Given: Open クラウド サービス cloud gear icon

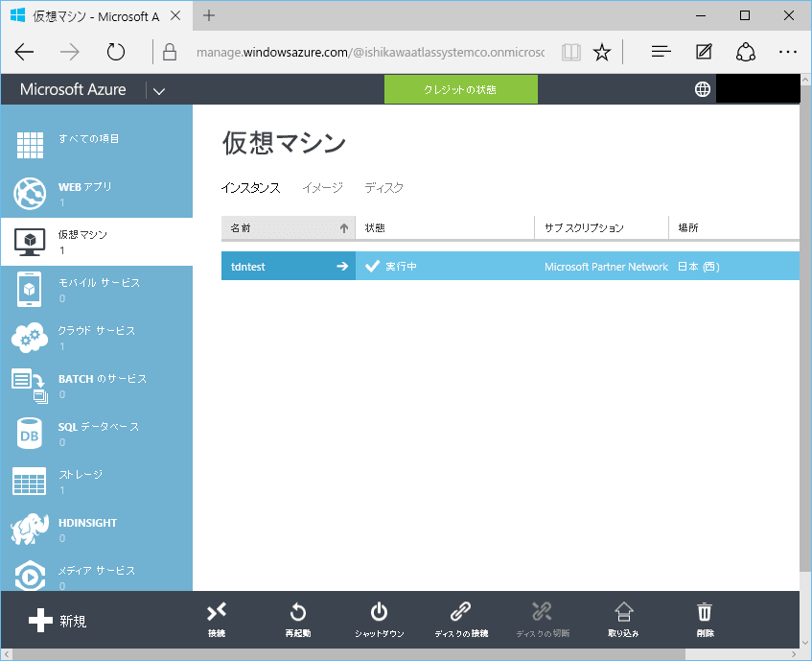Looking at the screenshot, I should [x=30, y=338].
